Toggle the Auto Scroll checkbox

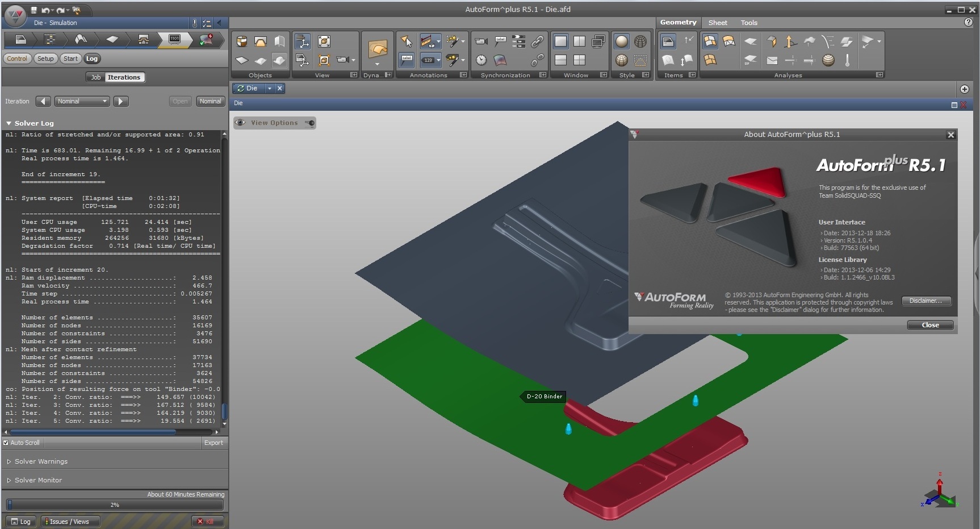[6, 443]
